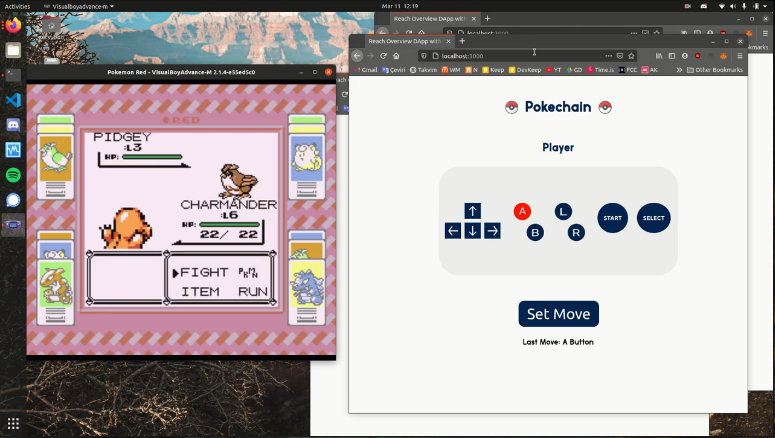Expand the bookmarks overflow chevron
This screenshot has height=438, width=775.
(x=679, y=70)
